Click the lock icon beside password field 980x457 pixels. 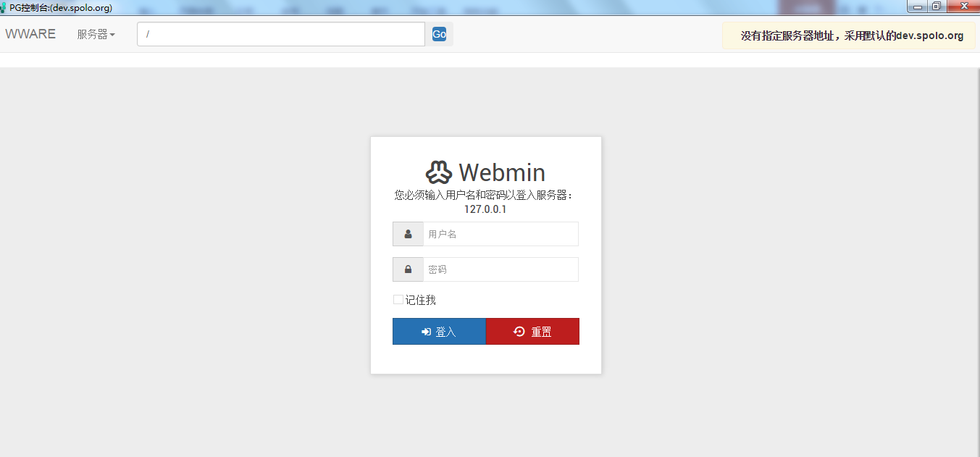tap(408, 269)
